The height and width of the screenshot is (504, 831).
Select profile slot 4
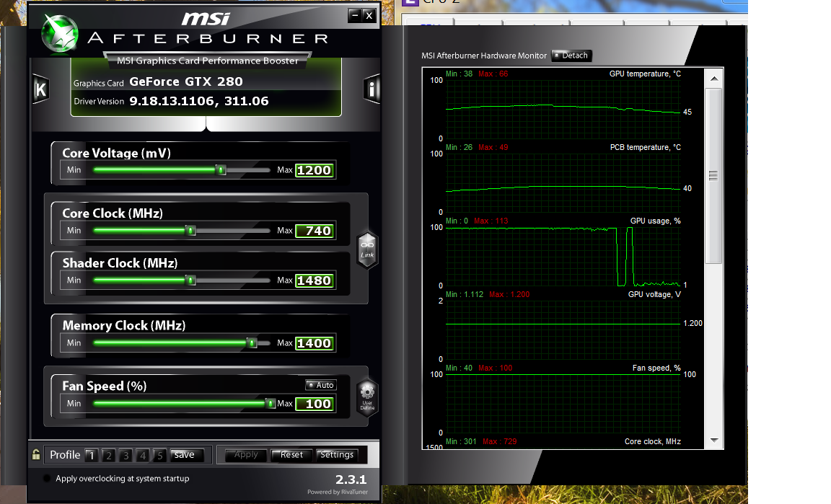point(143,455)
